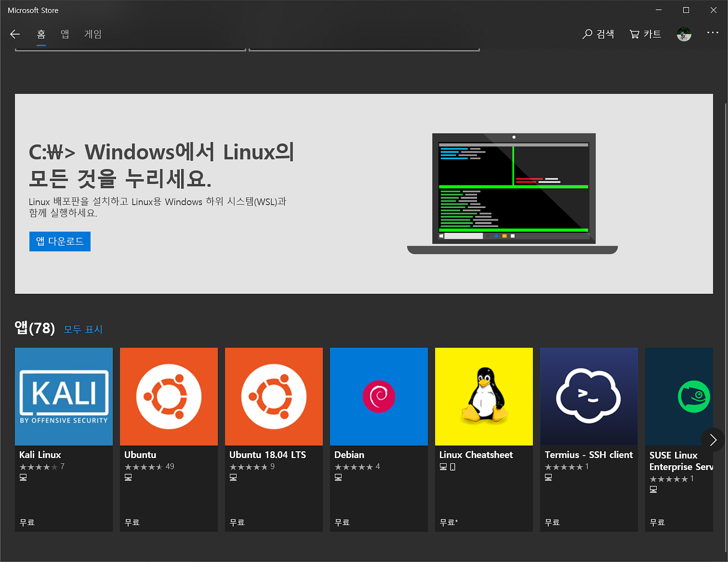Click the Linux Cheatsheet title text
728x562 pixels.
coord(476,455)
